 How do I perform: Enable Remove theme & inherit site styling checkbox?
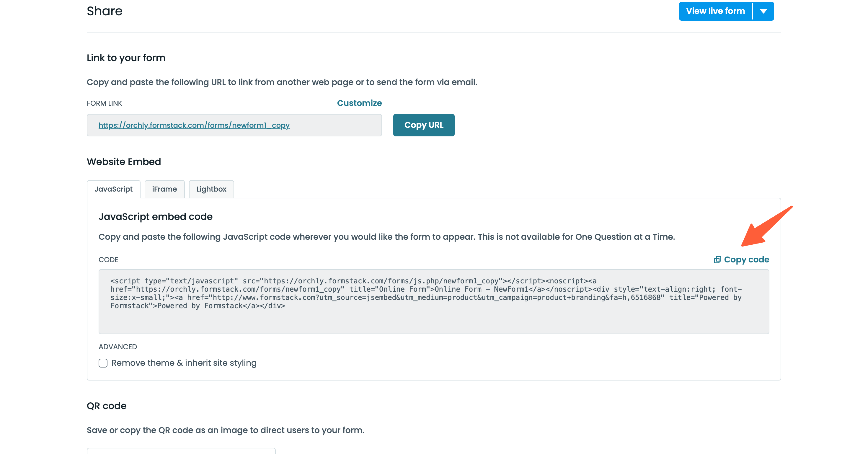pos(103,363)
